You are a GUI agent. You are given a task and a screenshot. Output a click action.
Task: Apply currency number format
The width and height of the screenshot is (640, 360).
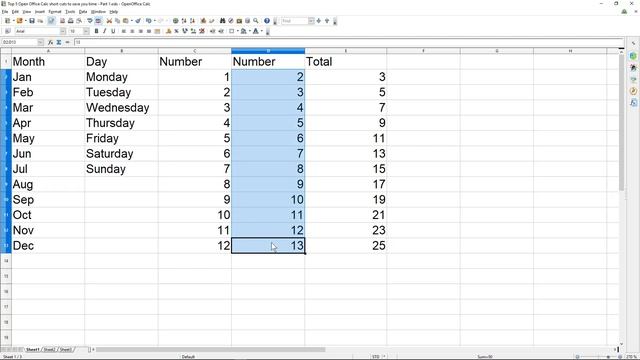click(169, 31)
